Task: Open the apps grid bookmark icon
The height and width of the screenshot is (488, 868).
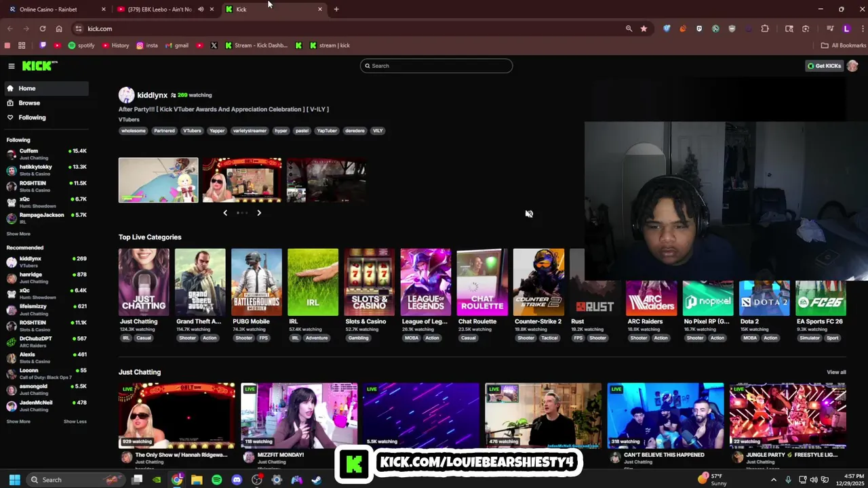Action: click(x=22, y=45)
